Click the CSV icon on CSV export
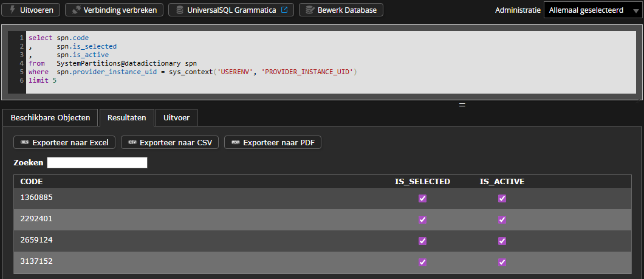This screenshot has height=279, width=644. (x=132, y=142)
